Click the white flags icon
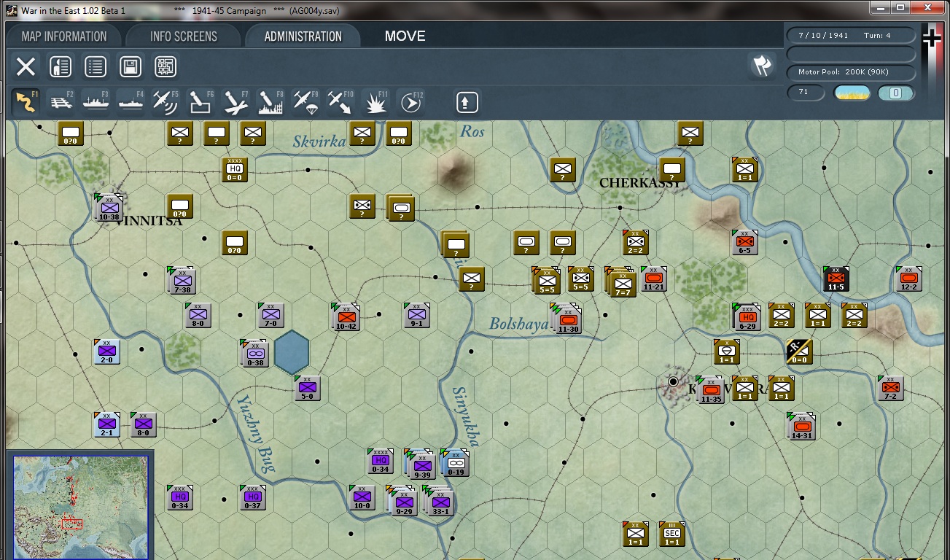Viewport: 950px width, 560px height. (762, 66)
